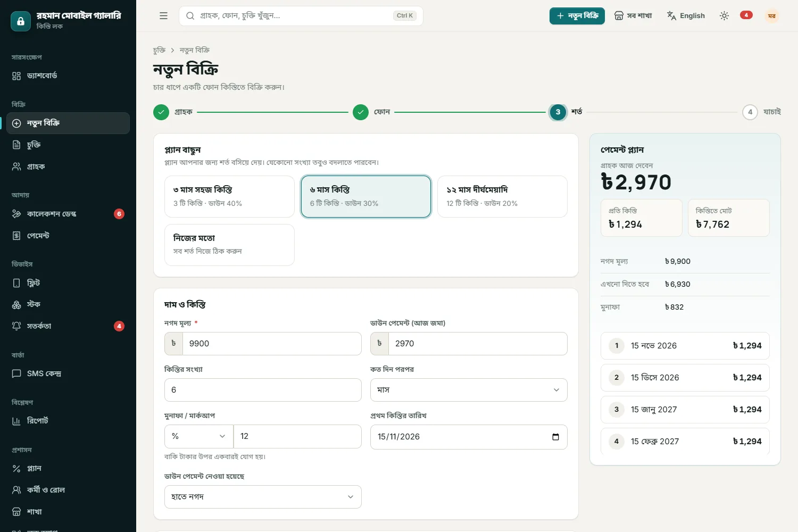Open the user avatar profile menu
Screen dimensions: 798x532
(x=771, y=16)
